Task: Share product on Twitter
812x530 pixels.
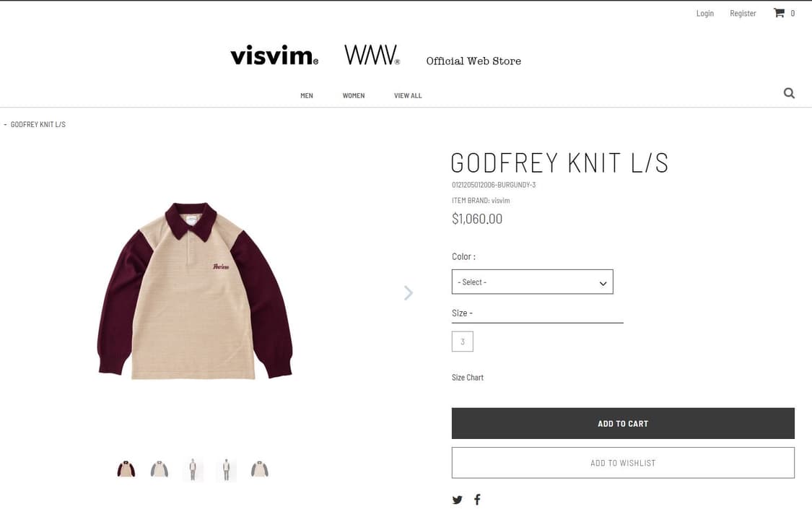Action: 458,500
